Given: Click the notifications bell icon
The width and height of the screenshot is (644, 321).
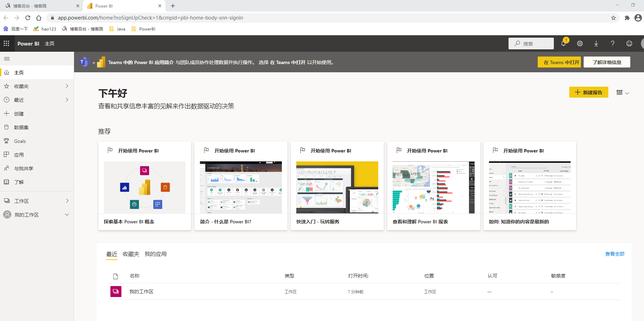Looking at the screenshot, I should click(x=563, y=44).
